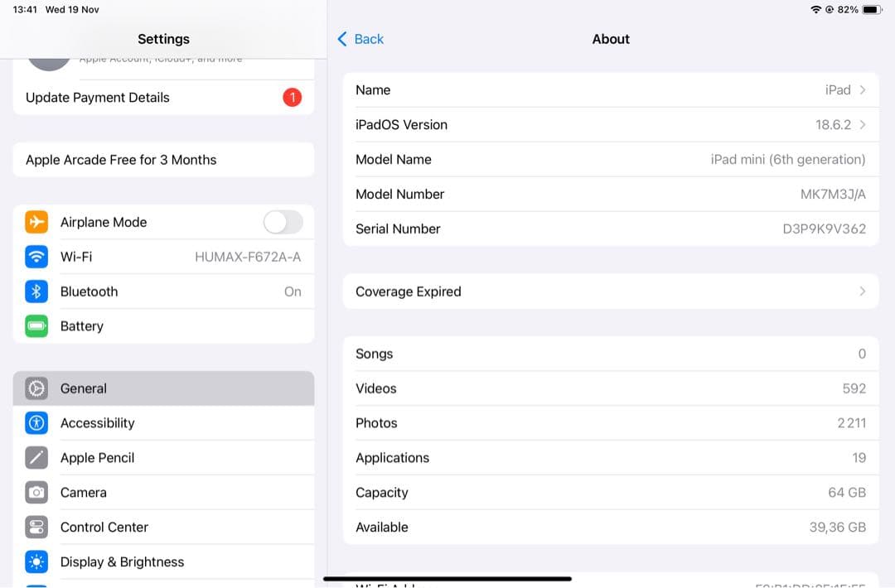Image resolution: width=895 pixels, height=588 pixels.
Task: Open Control Center via its icon
Action: pyautogui.click(x=36, y=527)
